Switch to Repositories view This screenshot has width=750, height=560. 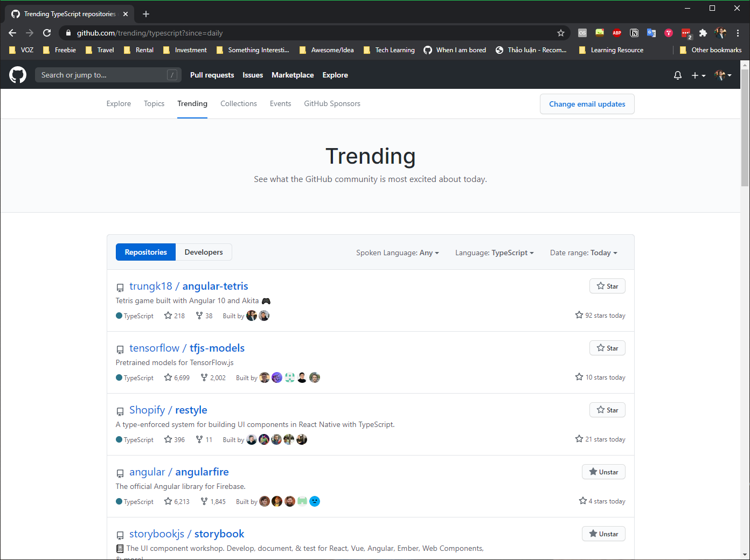coord(145,252)
